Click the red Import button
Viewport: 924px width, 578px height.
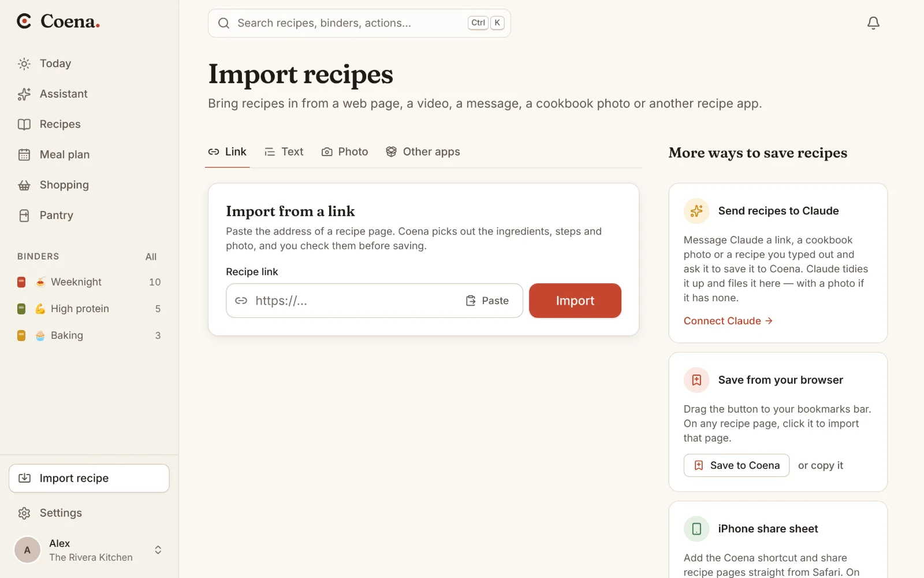coord(575,301)
